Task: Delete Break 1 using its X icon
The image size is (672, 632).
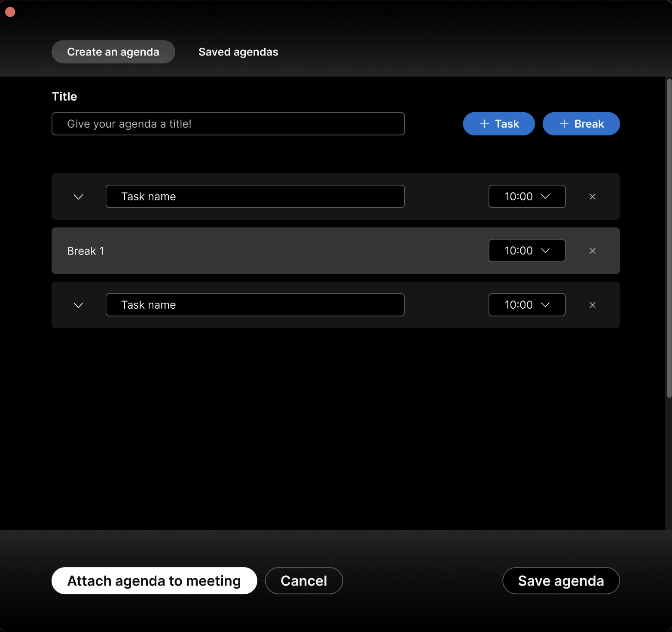Action: click(x=593, y=251)
